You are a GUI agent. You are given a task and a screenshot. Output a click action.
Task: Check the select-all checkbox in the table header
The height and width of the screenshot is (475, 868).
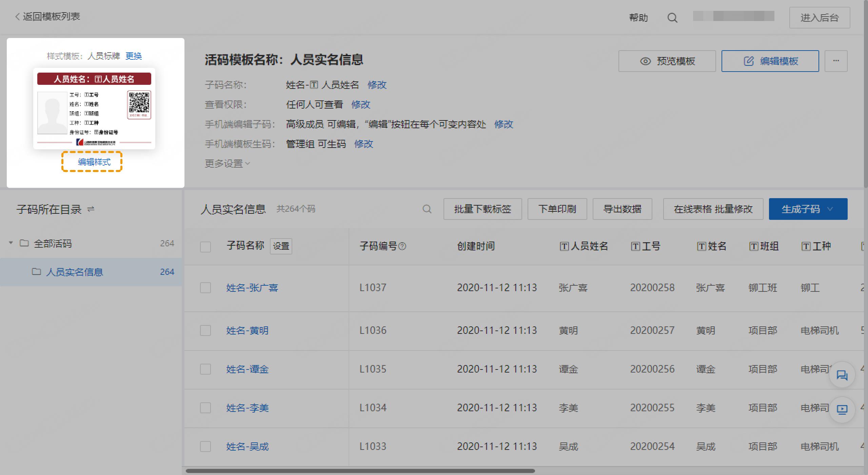(206, 247)
